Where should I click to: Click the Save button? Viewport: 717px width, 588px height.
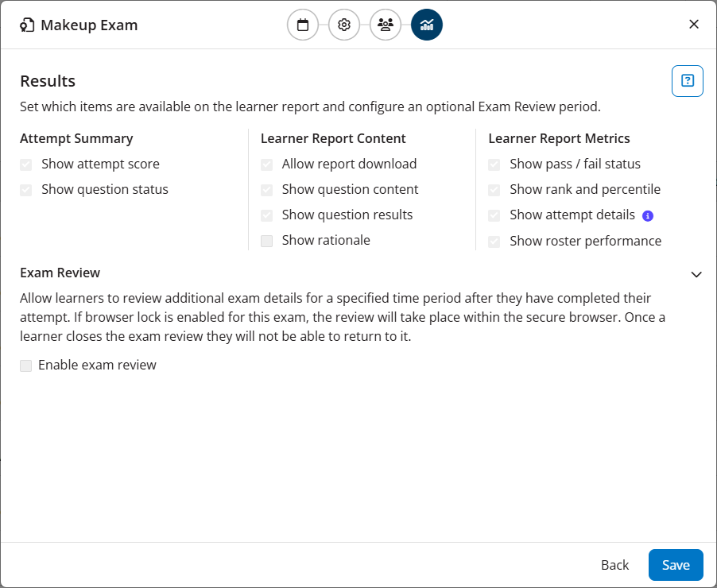click(x=676, y=565)
